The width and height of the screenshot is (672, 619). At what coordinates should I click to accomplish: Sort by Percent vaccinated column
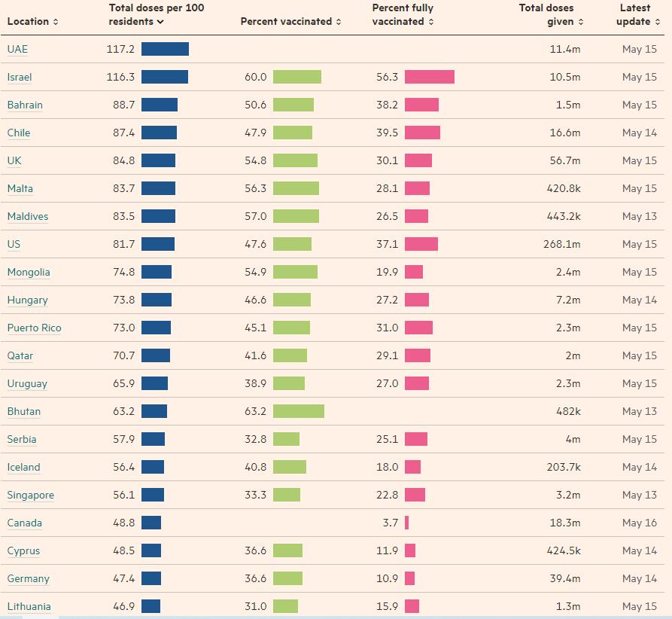coord(290,21)
